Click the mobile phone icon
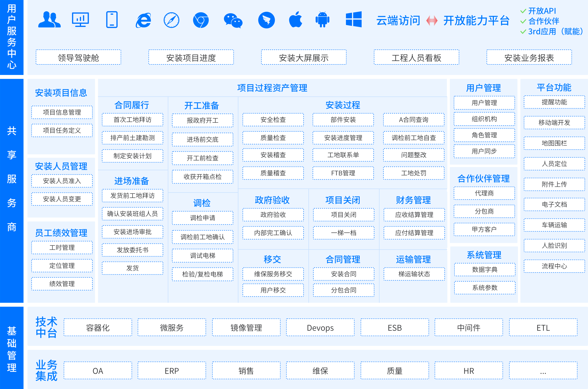 (x=112, y=20)
